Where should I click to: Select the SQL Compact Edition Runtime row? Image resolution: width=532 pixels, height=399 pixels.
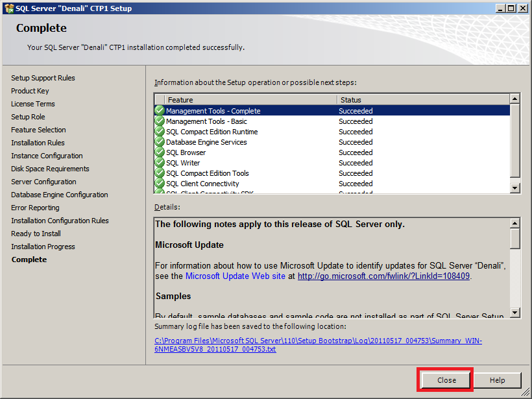coord(332,132)
